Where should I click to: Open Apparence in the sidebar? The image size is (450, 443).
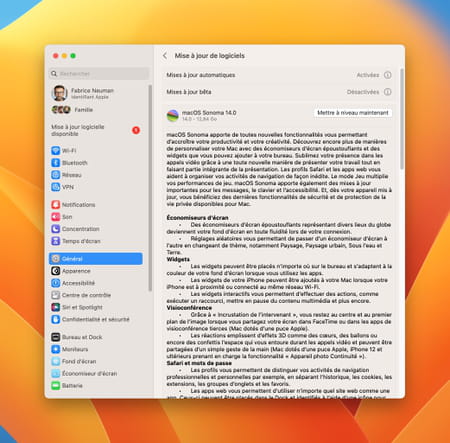(x=96, y=271)
